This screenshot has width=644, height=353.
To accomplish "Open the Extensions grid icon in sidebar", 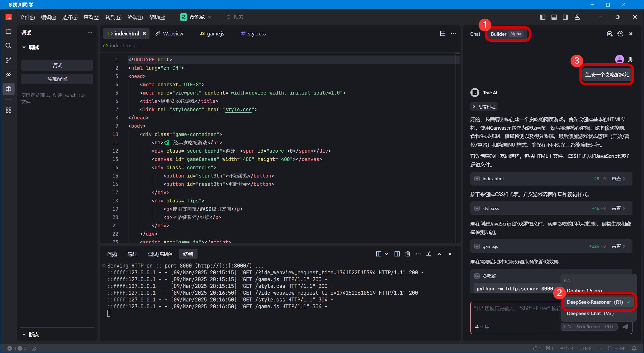I will tap(9, 110).
